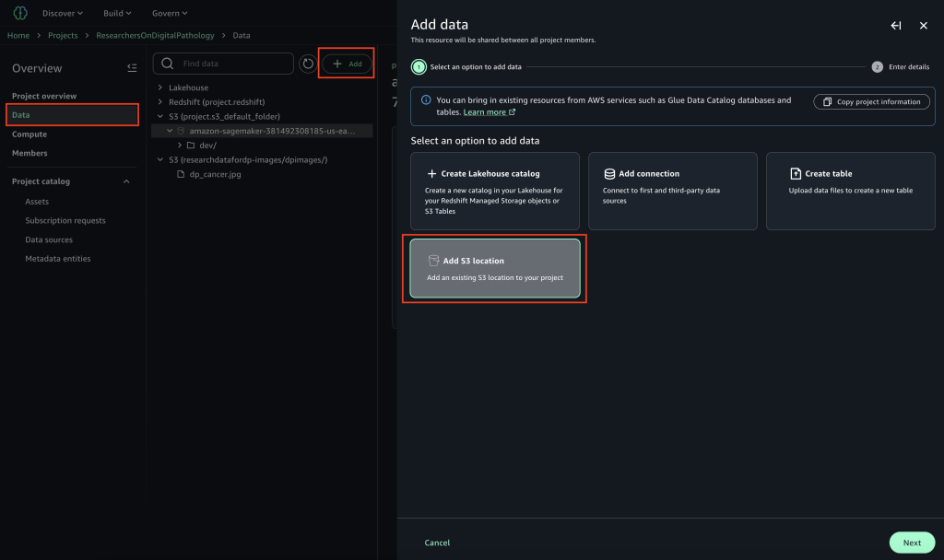Collapse S3 (researchdatafordp-images/dpimages/) node
944x560 pixels.
tap(160, 160)
